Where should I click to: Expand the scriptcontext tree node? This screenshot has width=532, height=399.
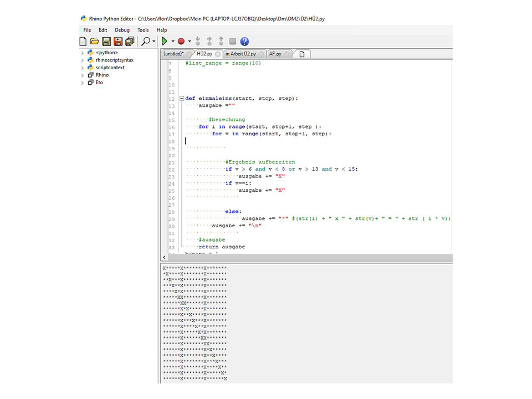pyautogui.click(x=82, y=68)
